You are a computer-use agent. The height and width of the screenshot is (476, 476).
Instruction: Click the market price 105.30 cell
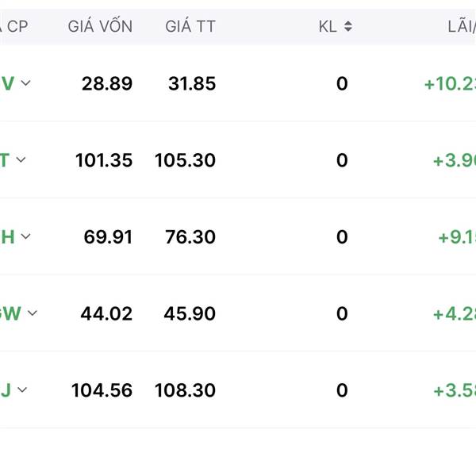[185, 160]
